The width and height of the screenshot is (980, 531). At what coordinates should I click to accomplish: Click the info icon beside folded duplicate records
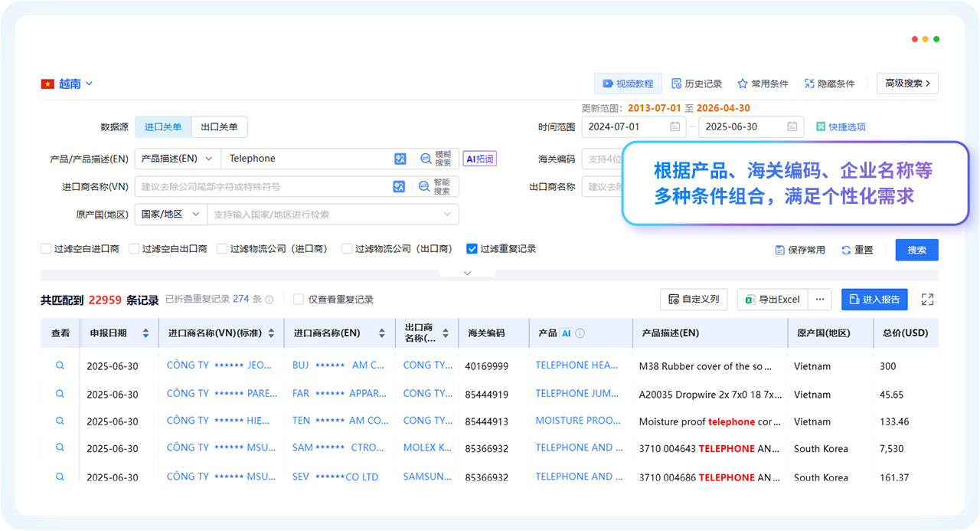[x=269, y=300]
